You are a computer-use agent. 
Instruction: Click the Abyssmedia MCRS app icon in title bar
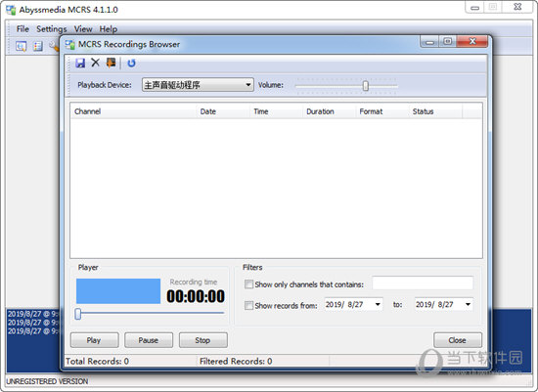coord(11,10)
